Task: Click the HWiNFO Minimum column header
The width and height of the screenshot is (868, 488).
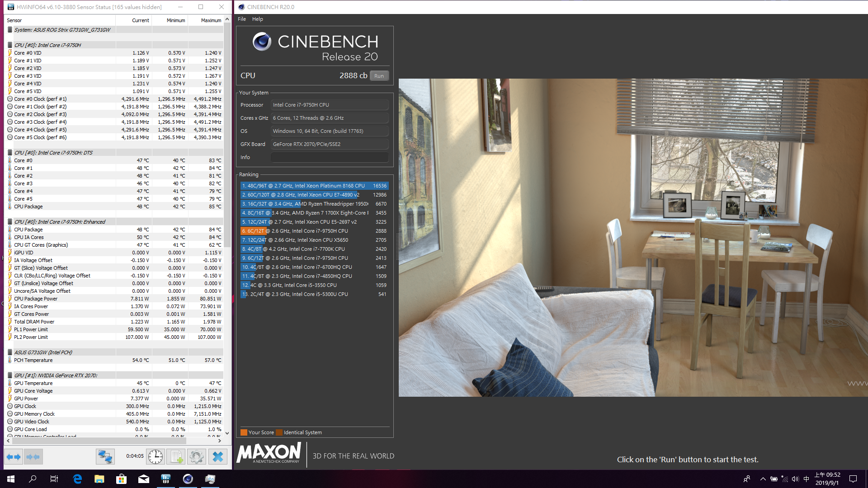Action: (170, 20)
